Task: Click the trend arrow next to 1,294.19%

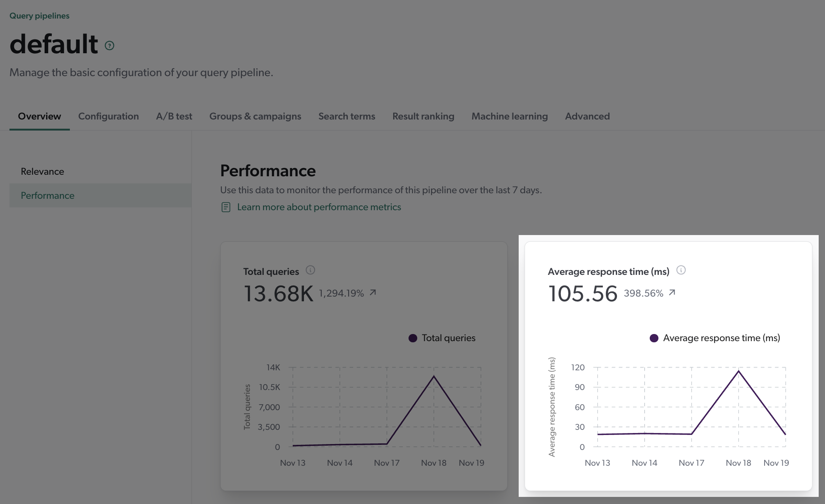Action: pos(371,292)
